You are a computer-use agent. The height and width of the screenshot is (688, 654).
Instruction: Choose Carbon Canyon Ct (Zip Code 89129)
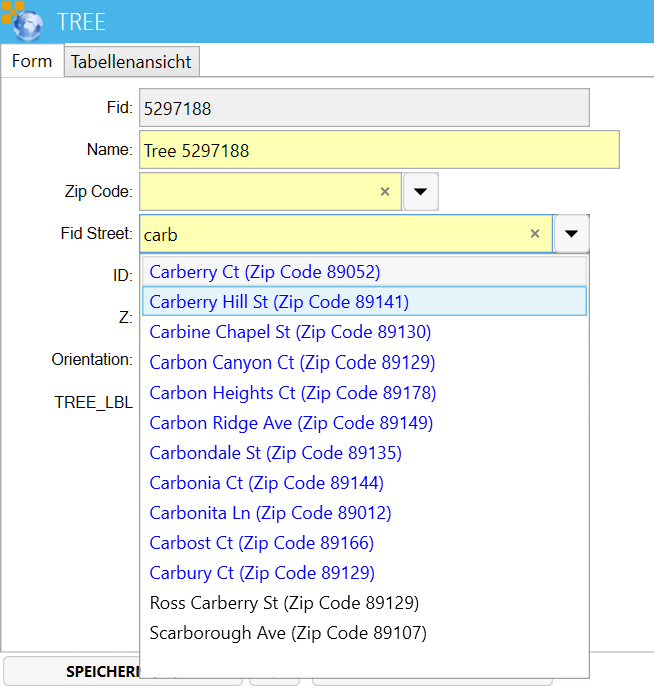364,362
